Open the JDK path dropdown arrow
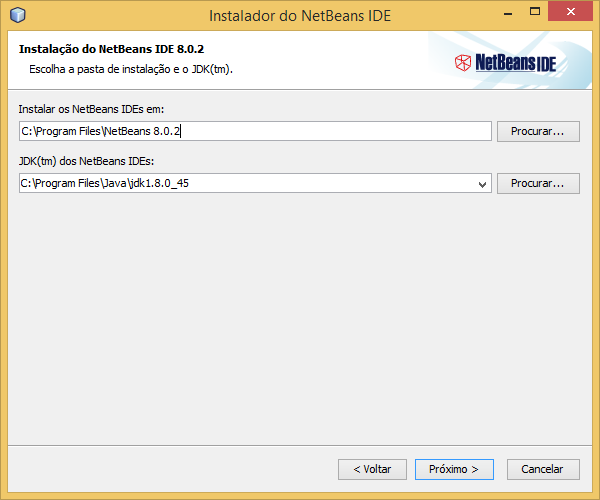Viewport: 600px width, 500px height. click(482, 184)
